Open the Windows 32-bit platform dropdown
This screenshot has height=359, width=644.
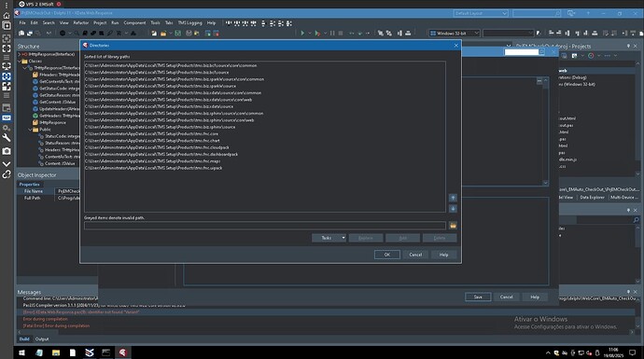tap(455, 34)
